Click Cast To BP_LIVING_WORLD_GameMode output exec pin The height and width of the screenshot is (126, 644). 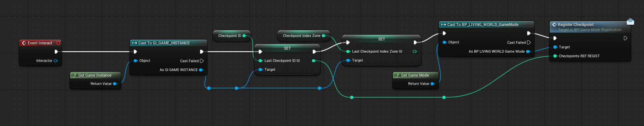[529, 33]
